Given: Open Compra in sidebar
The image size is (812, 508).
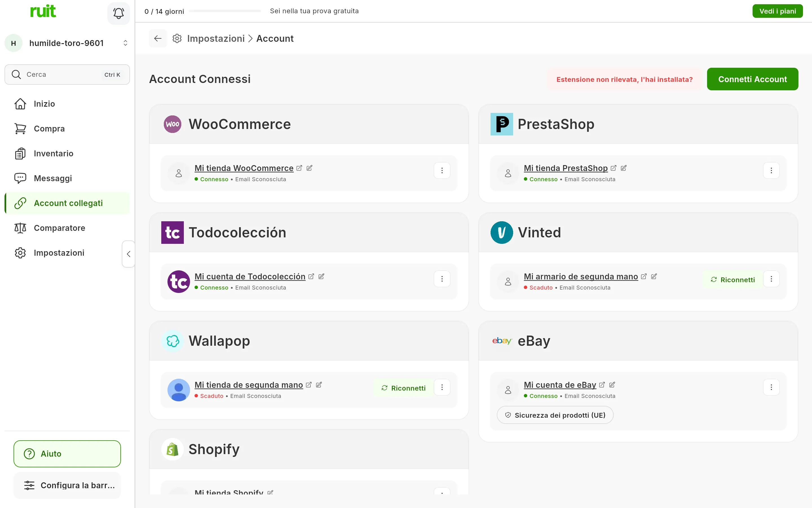Looking at the screenshot, I should point(67,129).
